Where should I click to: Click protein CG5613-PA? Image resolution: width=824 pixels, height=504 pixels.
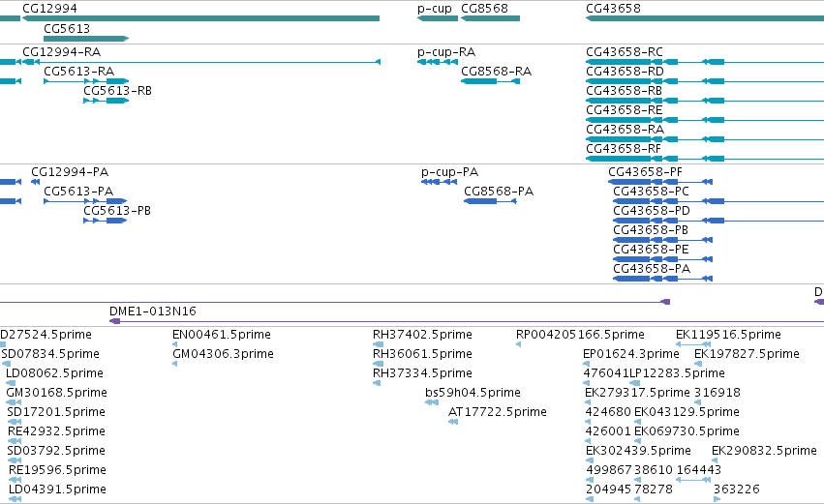point(78,192)
